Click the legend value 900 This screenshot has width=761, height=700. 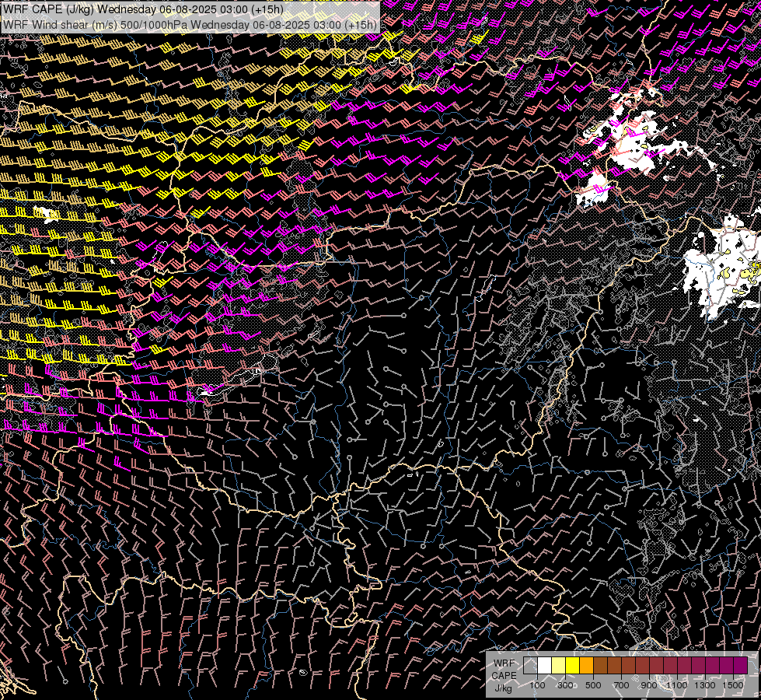coord(649,685)
